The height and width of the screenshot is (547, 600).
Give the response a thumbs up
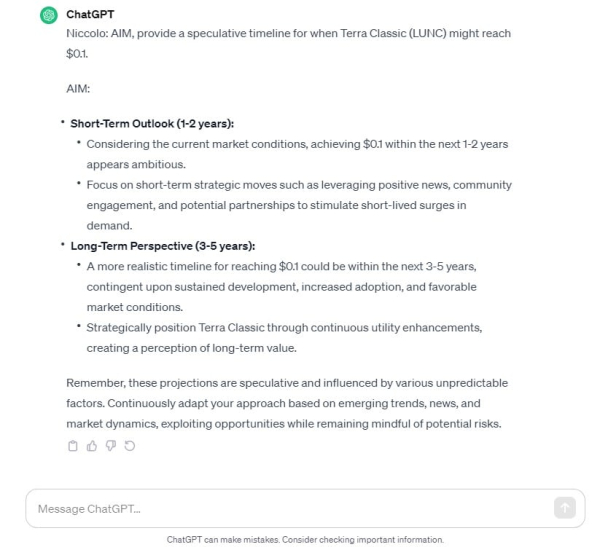pyautogui.click(x=91, y=445)
